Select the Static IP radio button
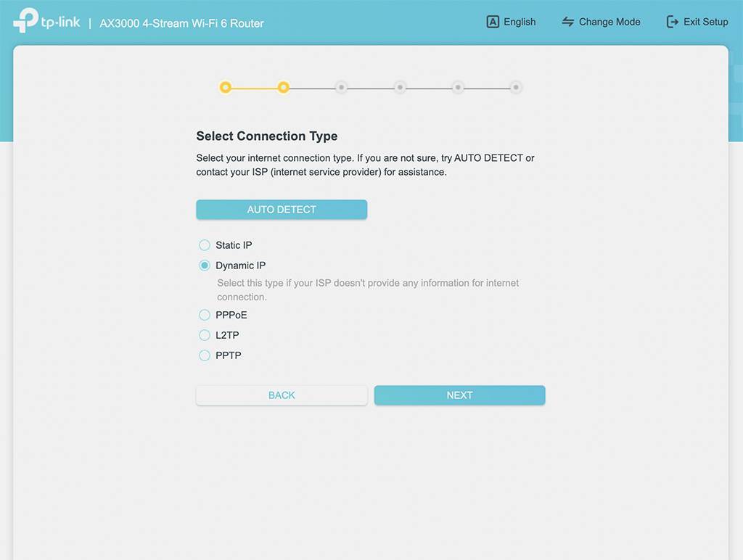 [205, 245]
